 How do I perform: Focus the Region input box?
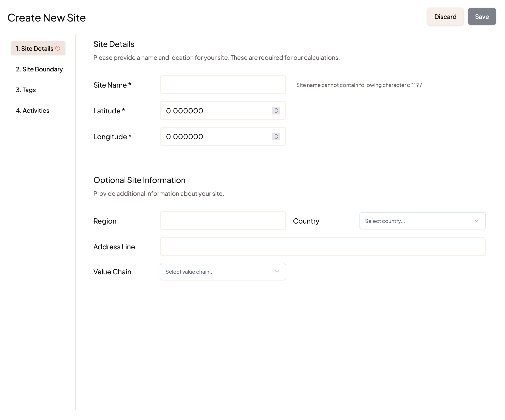coord(223,221)
